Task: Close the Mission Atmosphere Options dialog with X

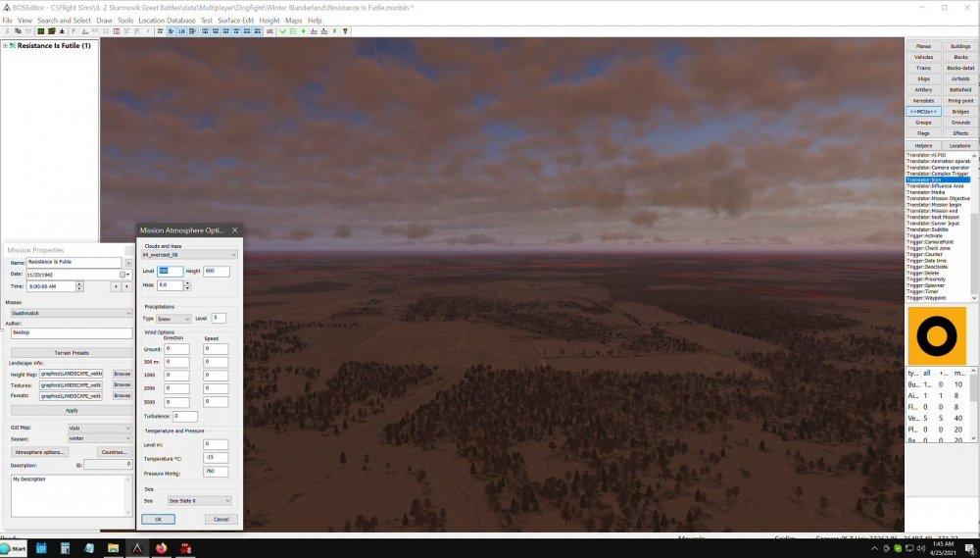Action: point(234,230)
